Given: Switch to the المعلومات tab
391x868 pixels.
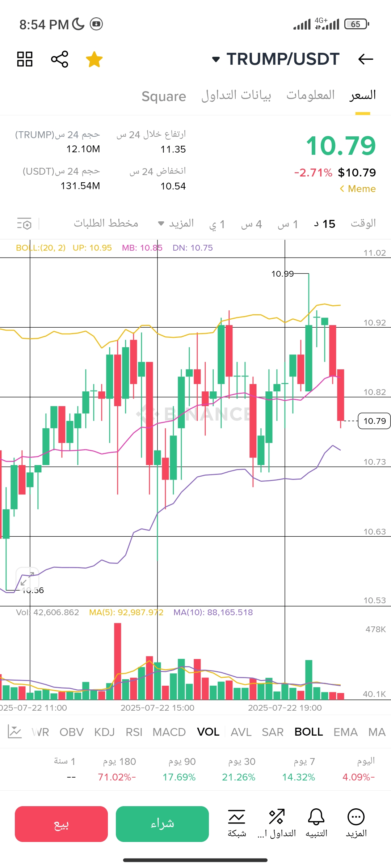Looking at the screenshot, I should (x=310, y=95).
